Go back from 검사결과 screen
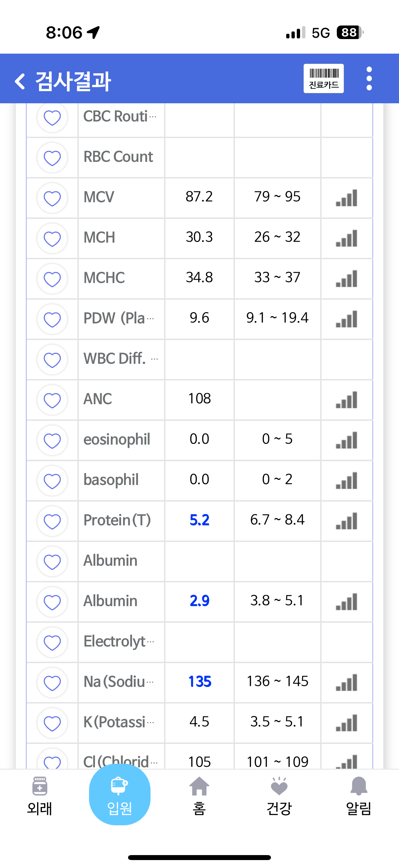 click(x=20, y=81)
